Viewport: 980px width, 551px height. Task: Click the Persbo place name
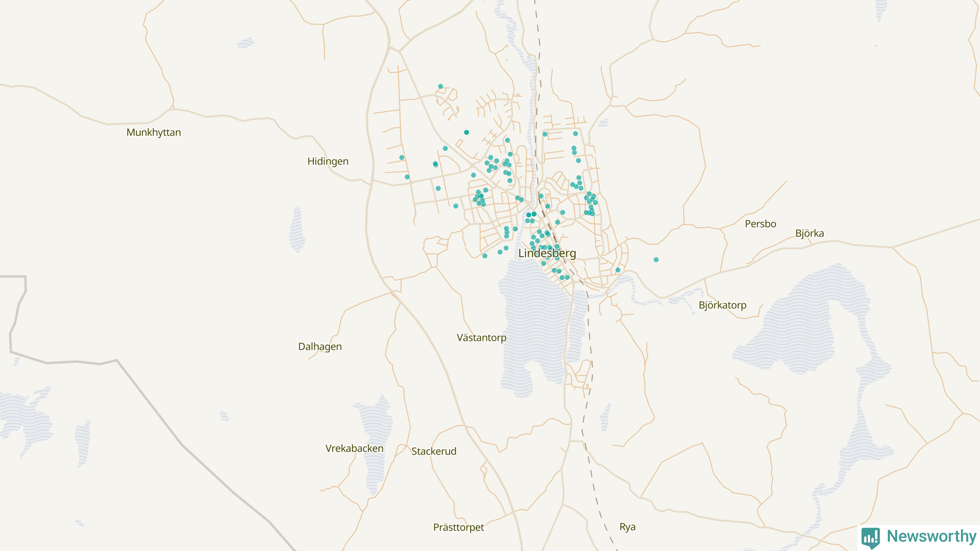[760, 224]
